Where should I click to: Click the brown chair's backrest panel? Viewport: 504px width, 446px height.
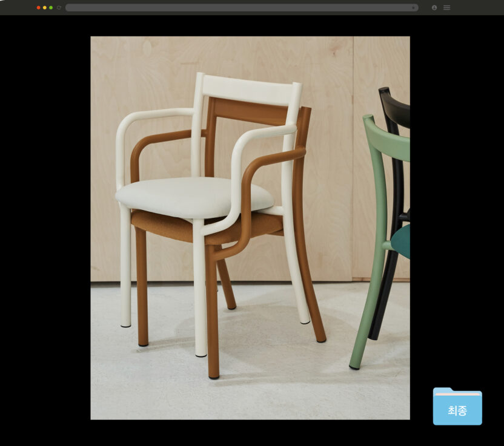pos(248,111)
